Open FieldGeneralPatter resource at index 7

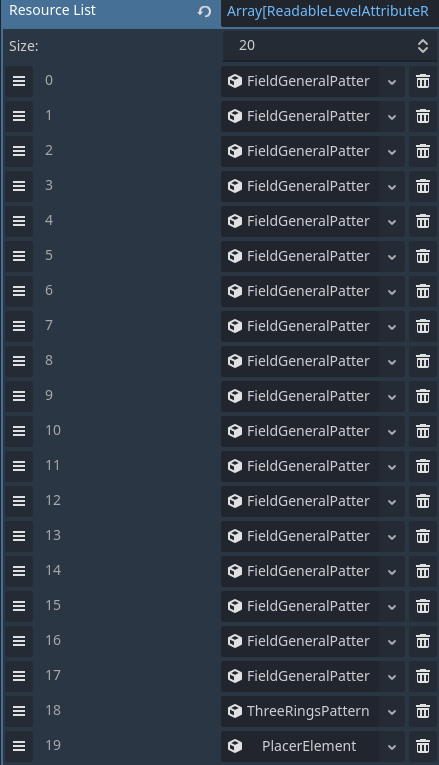[x=300, y=326]
